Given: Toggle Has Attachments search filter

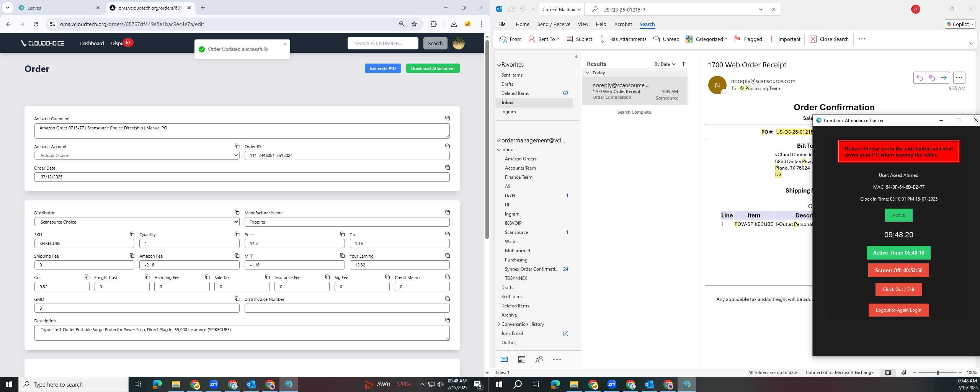Looking at the screenshot, I should click(623, 39).
